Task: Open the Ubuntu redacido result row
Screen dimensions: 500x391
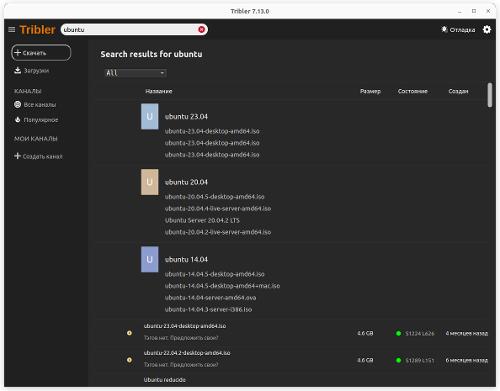Action: click(165, 380)
